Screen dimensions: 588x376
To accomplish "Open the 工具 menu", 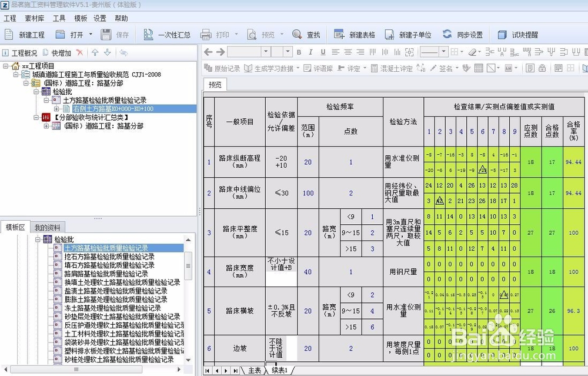I will point(59,18).
